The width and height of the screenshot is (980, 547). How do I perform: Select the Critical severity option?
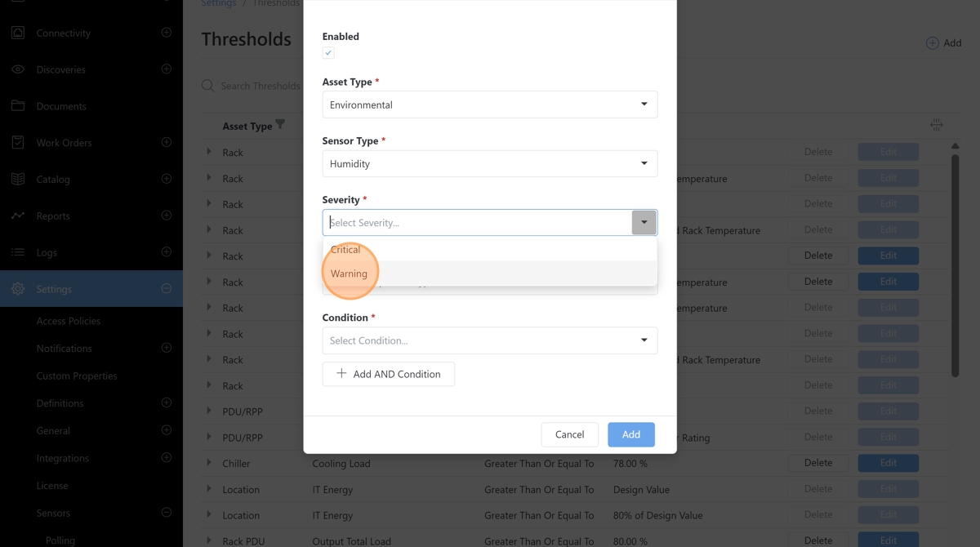coord(346,250)
